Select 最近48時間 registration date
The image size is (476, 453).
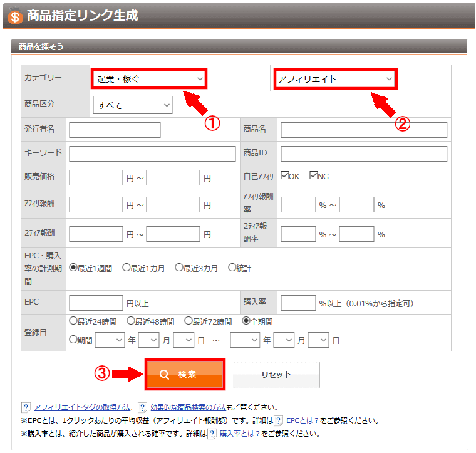(x=130, y=321)
